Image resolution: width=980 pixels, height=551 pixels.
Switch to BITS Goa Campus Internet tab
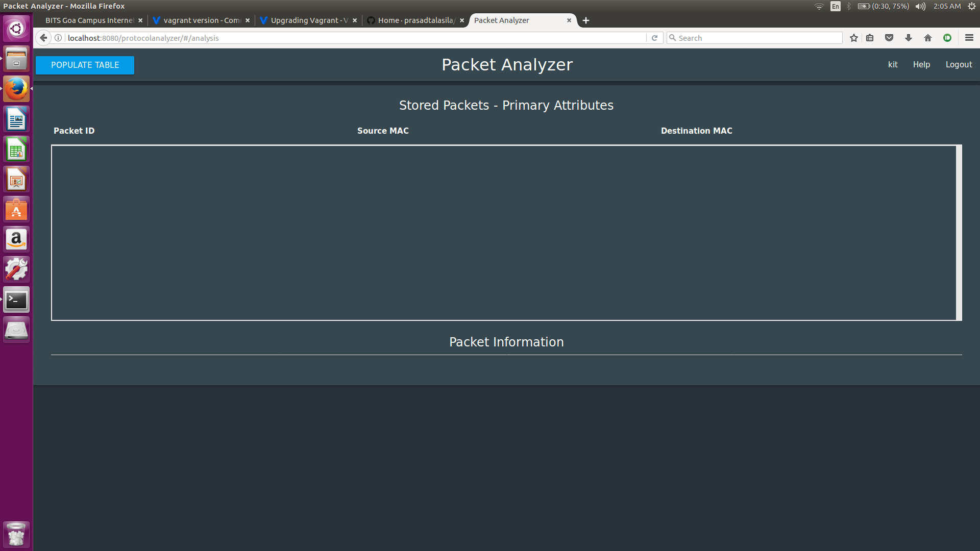89,20
